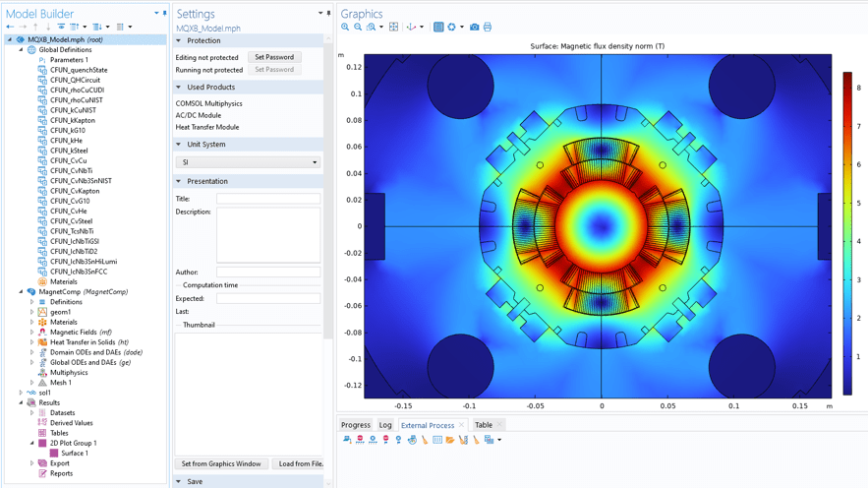Collapse the Used Products section
The height and width of the screenshot is (488, 868).
point(178,88)
